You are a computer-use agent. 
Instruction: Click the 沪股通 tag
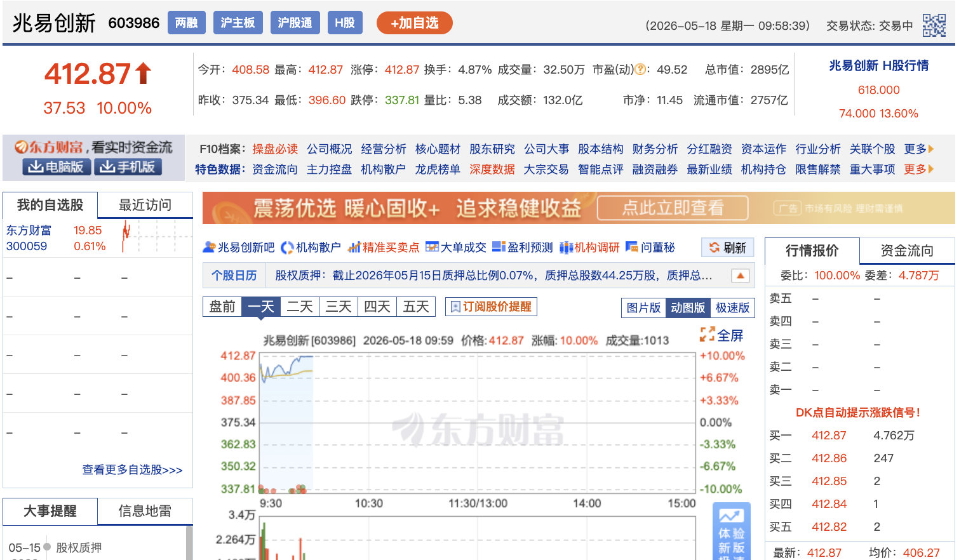pos(295,23)
